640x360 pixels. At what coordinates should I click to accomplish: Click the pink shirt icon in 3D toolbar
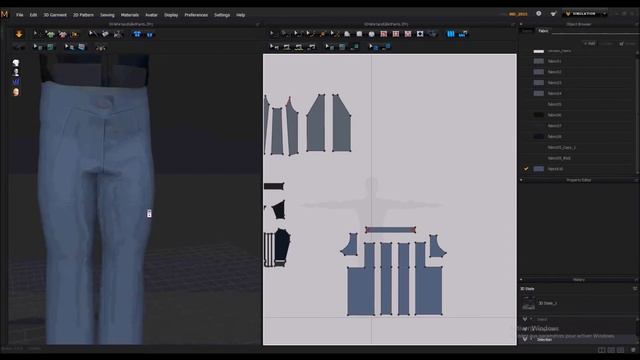[62, 34]
